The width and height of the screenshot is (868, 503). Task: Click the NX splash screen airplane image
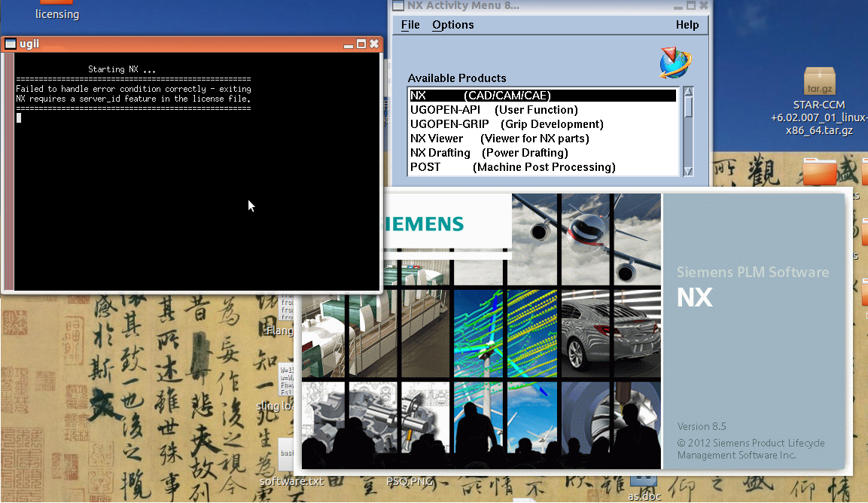[x=586, y=239]
